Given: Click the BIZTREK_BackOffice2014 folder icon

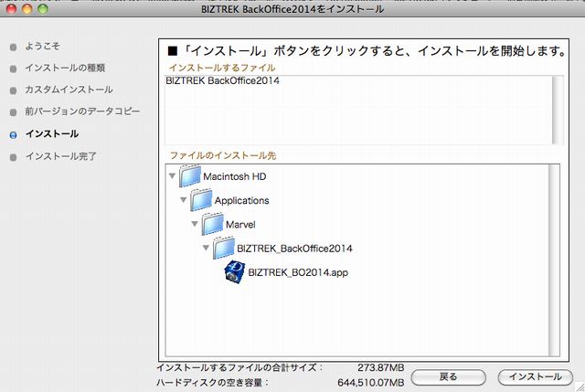Looking at the screenshot, I should point(223,248).
